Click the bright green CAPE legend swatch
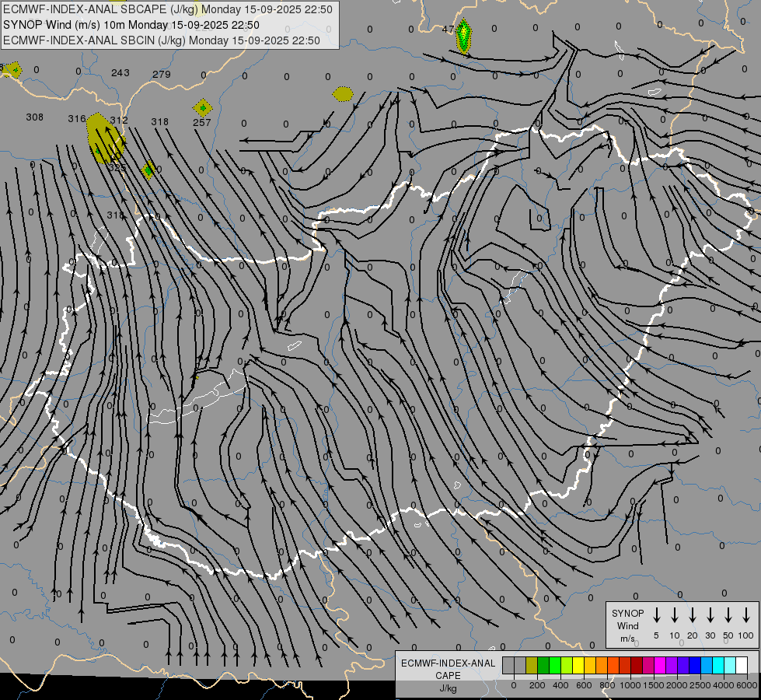The image size is (761, 700). click(555, 665)
